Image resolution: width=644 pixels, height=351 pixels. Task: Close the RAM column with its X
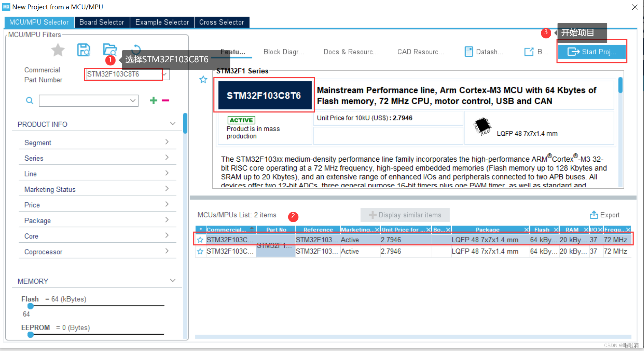(x=586, y=229)
